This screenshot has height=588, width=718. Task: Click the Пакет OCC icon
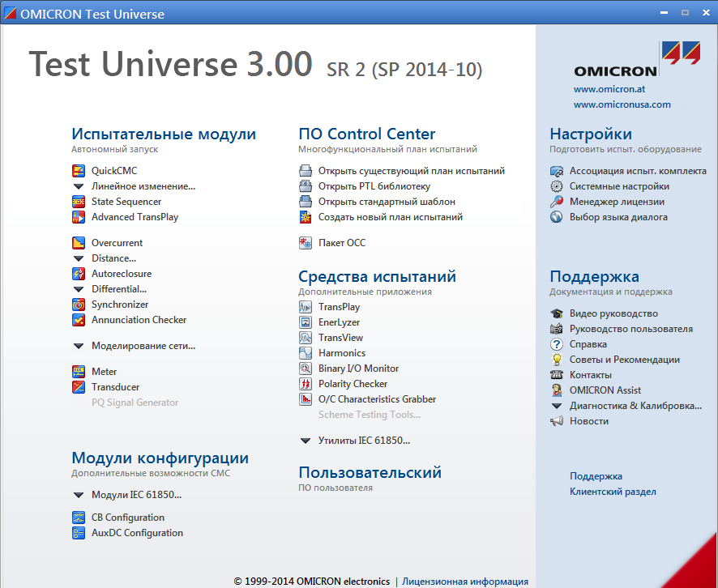[x=306, y=242]
